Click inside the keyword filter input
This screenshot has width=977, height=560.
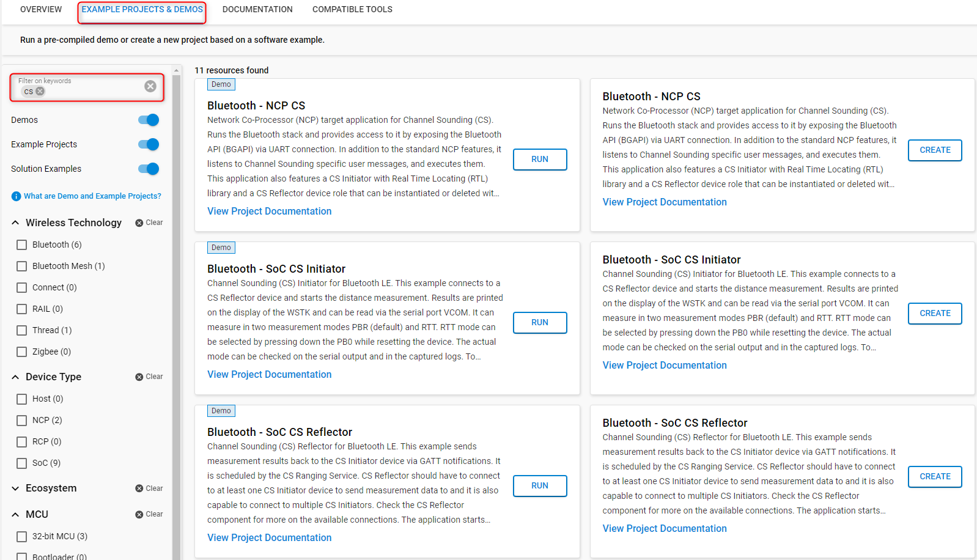92,91
